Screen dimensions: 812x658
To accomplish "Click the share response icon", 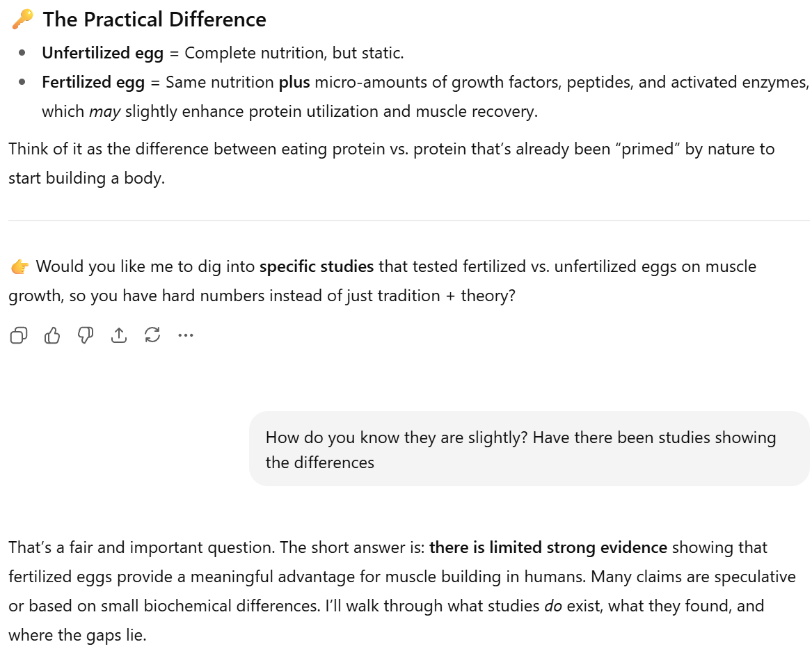I will point(119,335).
